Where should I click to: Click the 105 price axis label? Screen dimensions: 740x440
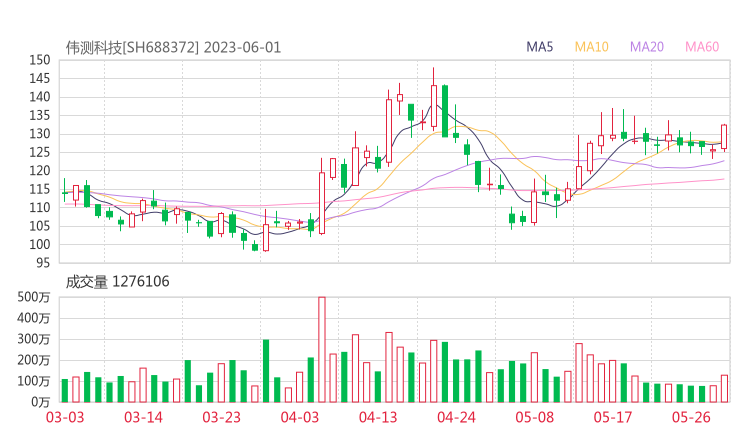click(40, 226)
